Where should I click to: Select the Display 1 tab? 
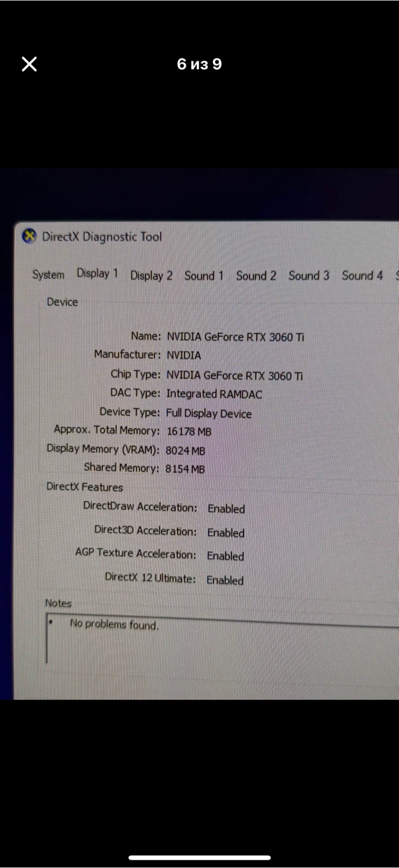click(x=97, y=274)
